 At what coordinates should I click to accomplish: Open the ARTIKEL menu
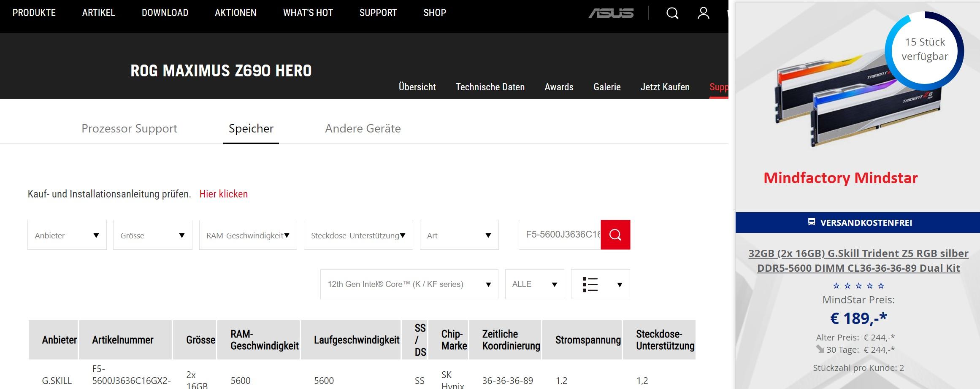point(99,13)
